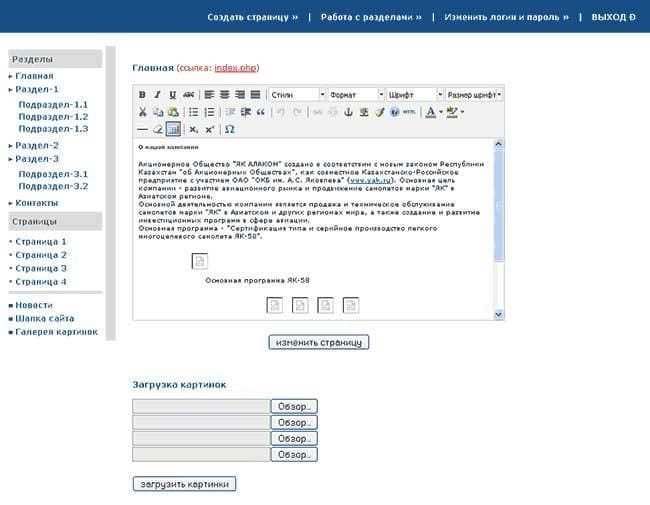Toggle italic formatting in editor toolbar
Screen dimensions: 650x505
(x=158, y=95)
